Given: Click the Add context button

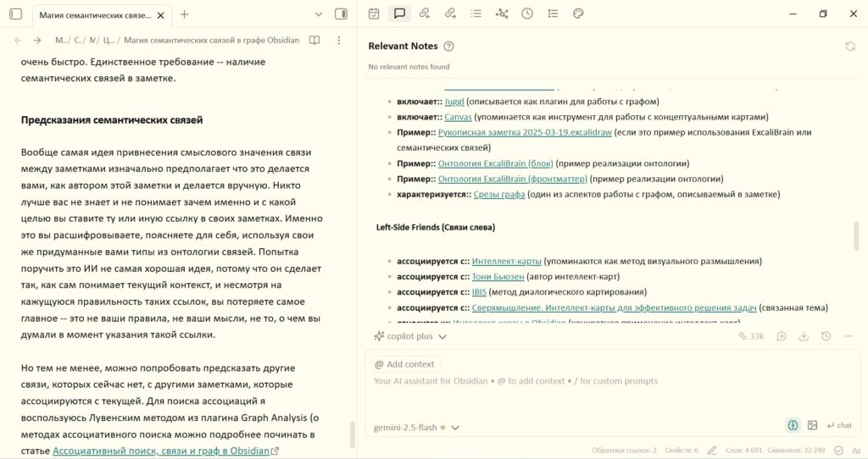Looking at the screenshot, I should [x=404, y=364].
